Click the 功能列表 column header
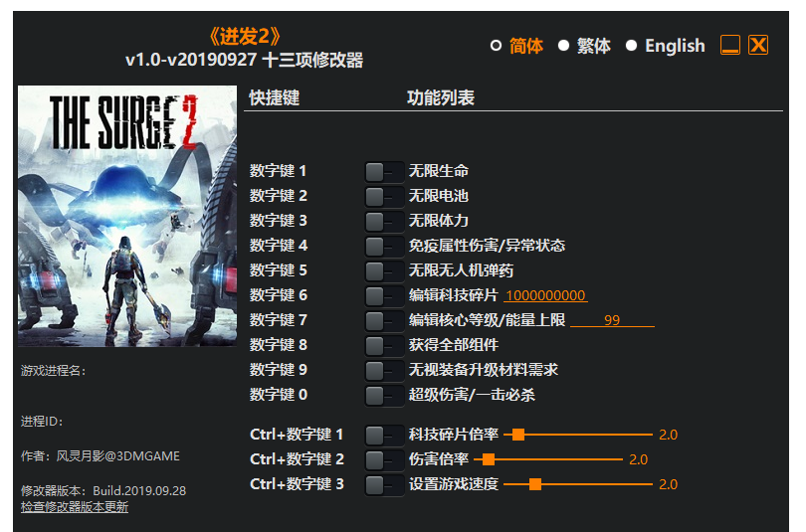 441,97
